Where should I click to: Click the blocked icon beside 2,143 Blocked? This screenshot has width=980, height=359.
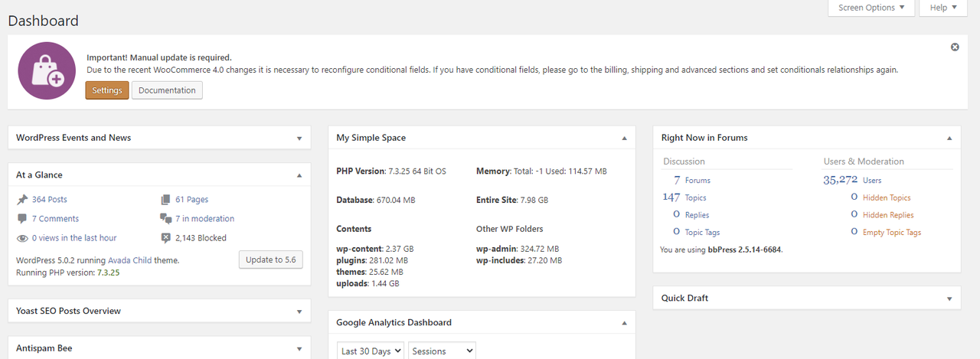click(x=165, y=238)
